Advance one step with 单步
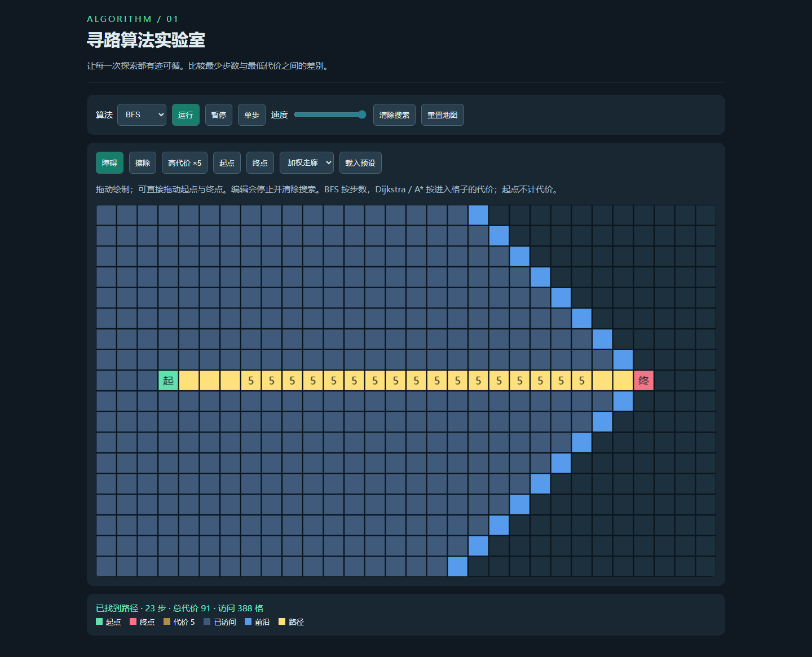812x657 pixels. coord(251,115)
